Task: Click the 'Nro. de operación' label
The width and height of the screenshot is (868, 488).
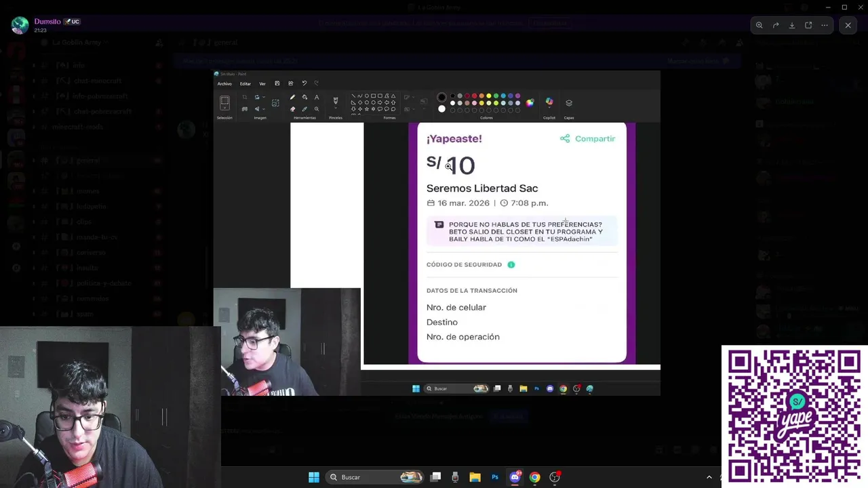Action: click(463, 337)
